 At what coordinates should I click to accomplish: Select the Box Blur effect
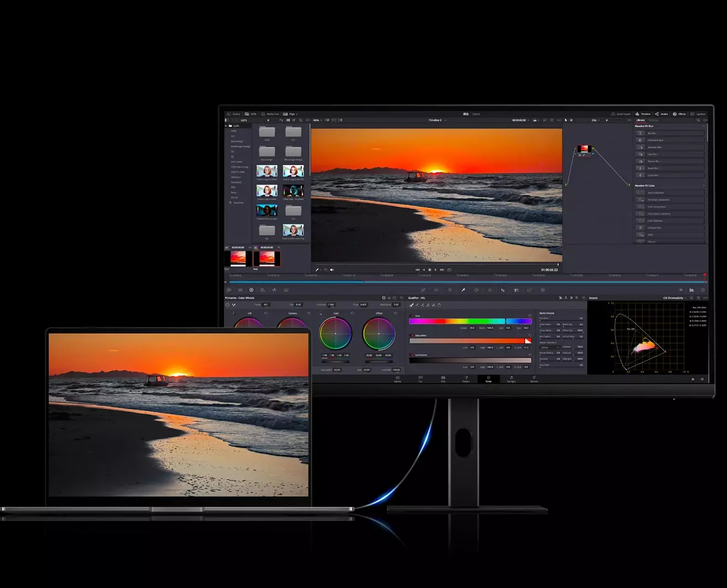[x=670, y=133]
